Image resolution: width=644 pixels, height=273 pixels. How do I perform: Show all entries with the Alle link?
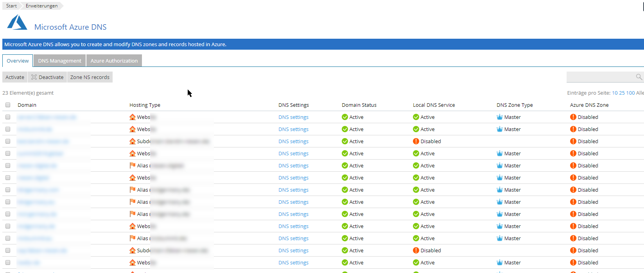click(x=640, y=93)
